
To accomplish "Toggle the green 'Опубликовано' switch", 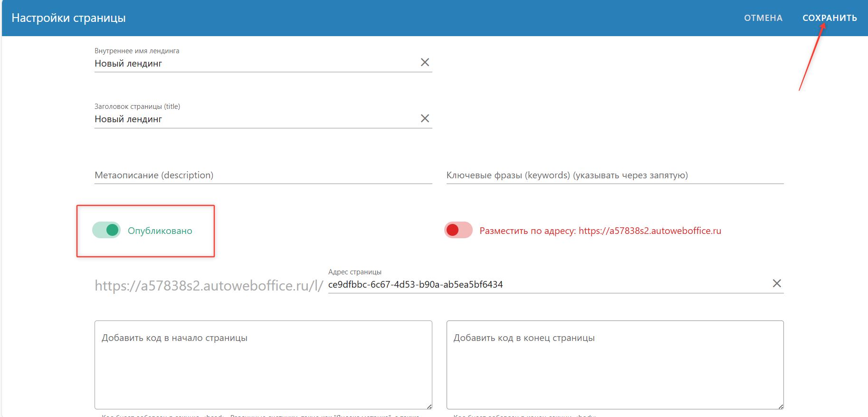I will pos(107,230).
